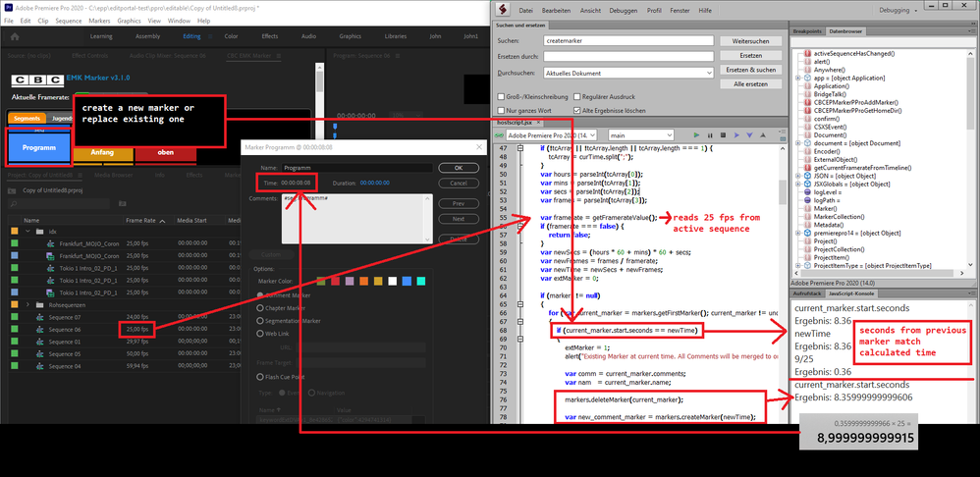Screen dimensions: 980x477
Task: Choose the white marker color swatch
Action: (x=392, y=282)
